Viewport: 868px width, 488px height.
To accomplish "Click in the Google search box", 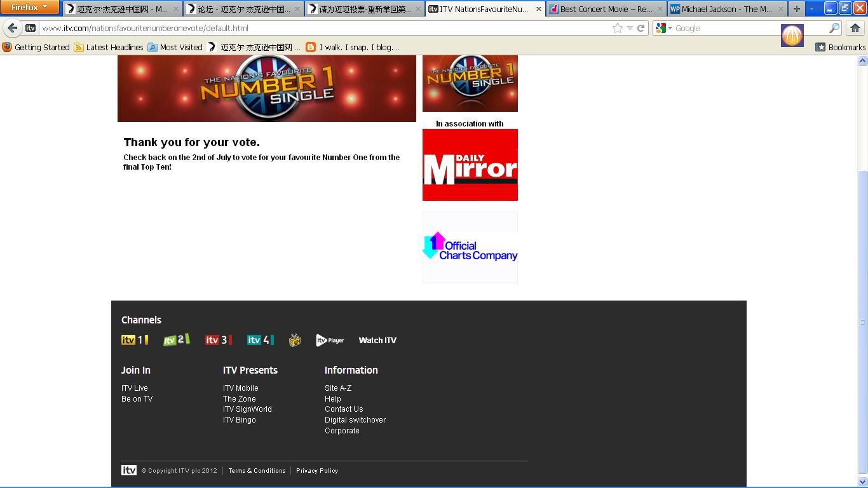I will pos(747,28).
